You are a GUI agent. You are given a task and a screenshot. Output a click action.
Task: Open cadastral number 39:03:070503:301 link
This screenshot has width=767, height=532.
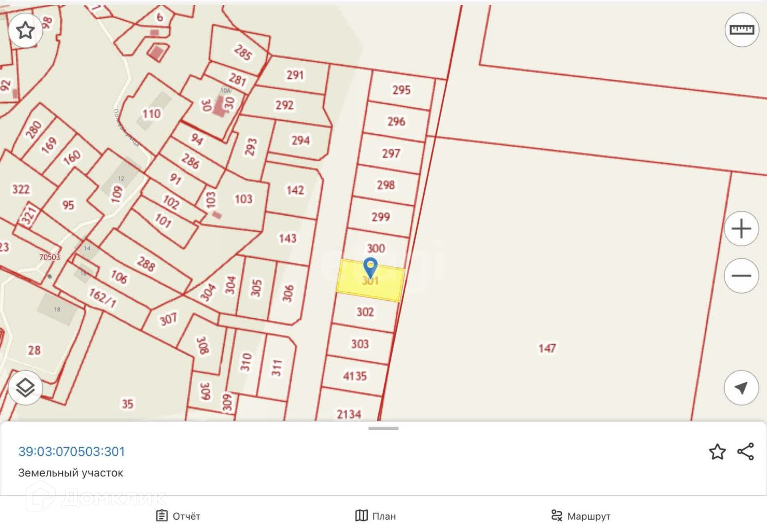pyautogui.click(x=72, y=452)
